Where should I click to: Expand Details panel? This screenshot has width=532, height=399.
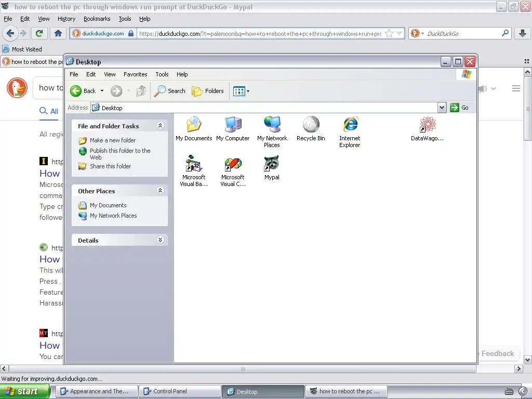tap(160, 240)
